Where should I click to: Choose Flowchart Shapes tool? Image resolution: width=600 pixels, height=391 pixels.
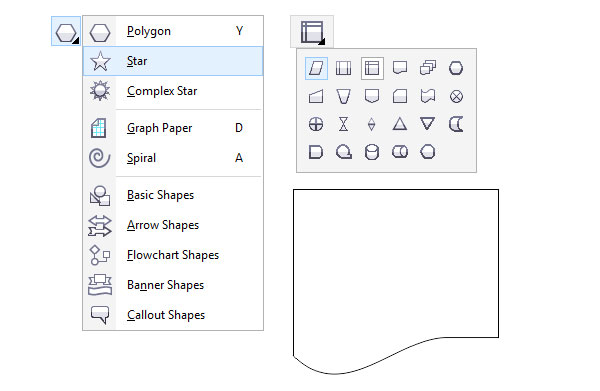click(x=173, y=255)
